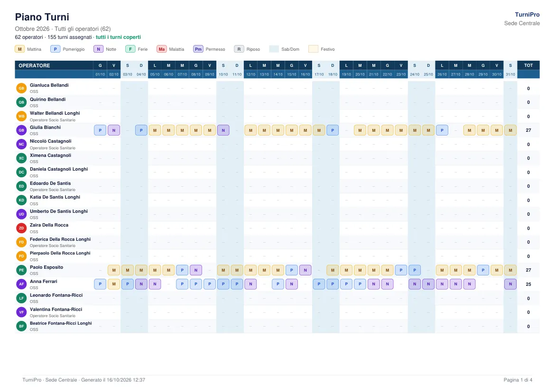The height and width of the screenshot is (392, 555).
Task: Select the name Valentina Fontana-Ricci
Action: tap(56, 309)
